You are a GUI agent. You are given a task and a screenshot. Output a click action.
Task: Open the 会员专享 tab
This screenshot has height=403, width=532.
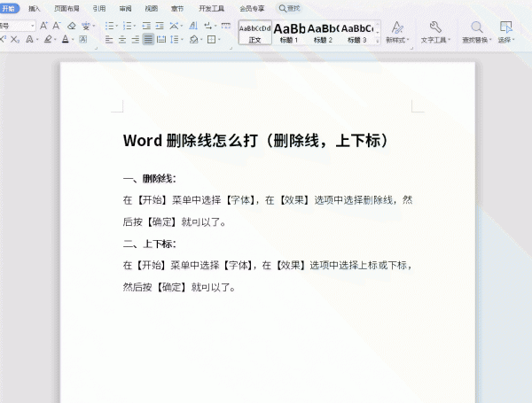252,9
